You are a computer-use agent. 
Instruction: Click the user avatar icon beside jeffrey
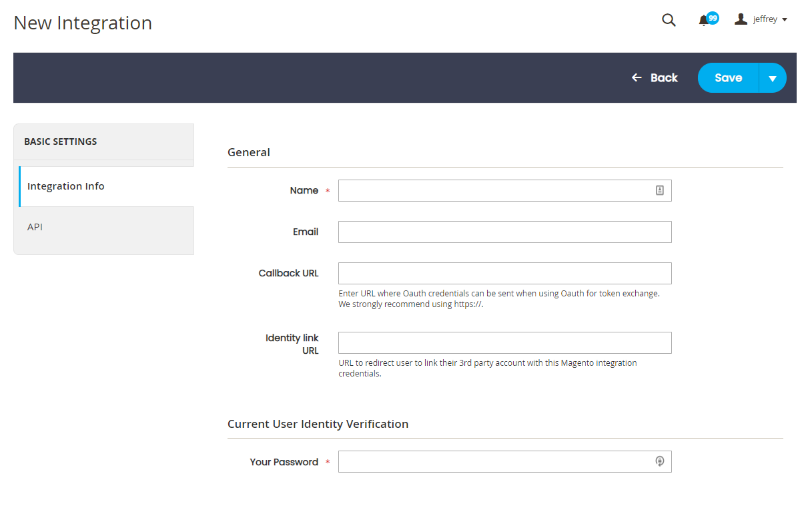pyautogui.click(x=741, y=19)
